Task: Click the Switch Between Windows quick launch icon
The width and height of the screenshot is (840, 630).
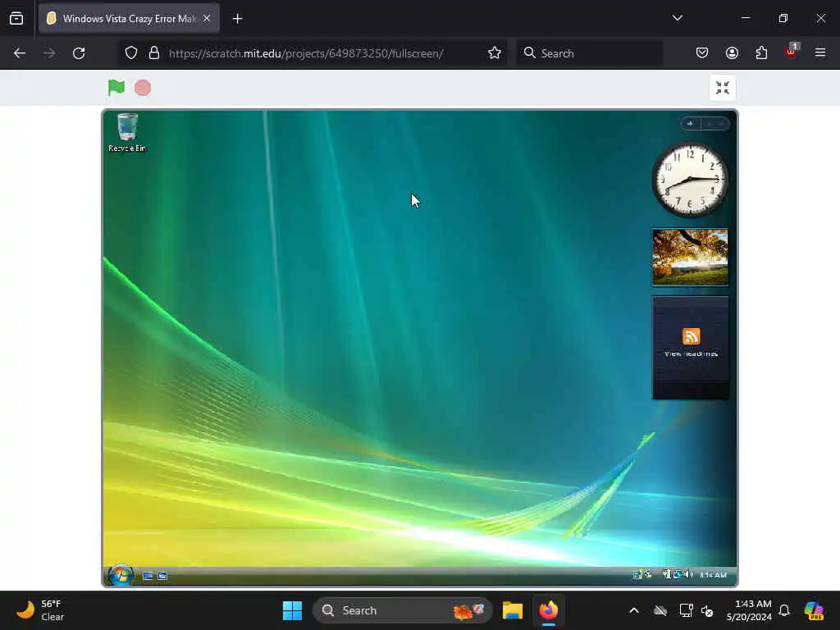Action: click(162, 576)
